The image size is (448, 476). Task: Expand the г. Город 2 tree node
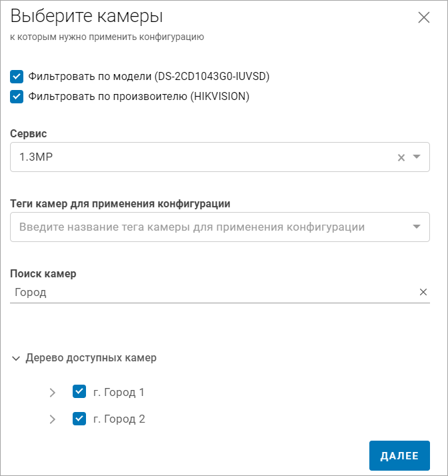[x=53, y=419]
